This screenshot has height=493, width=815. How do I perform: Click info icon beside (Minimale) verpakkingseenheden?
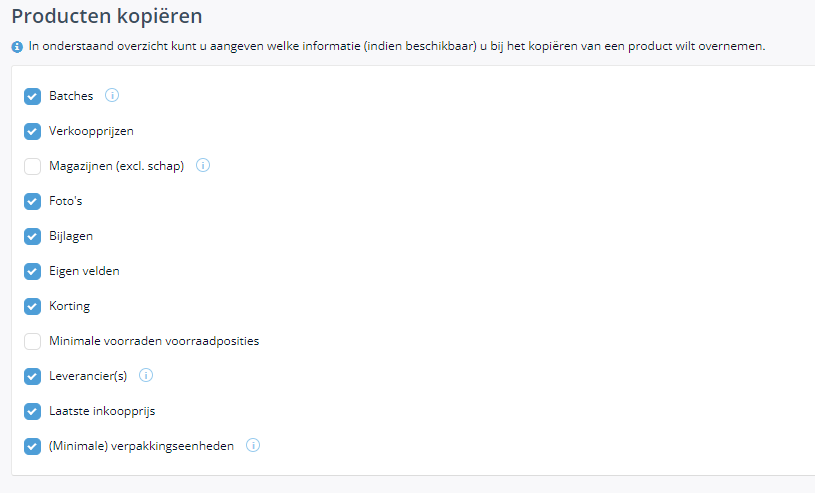tap(253, 445)
